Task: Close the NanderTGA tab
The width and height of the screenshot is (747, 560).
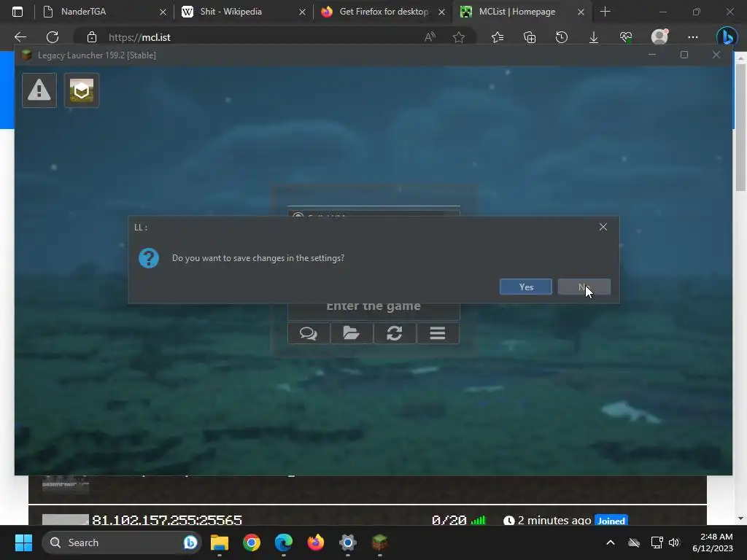Action: (163, 12)
